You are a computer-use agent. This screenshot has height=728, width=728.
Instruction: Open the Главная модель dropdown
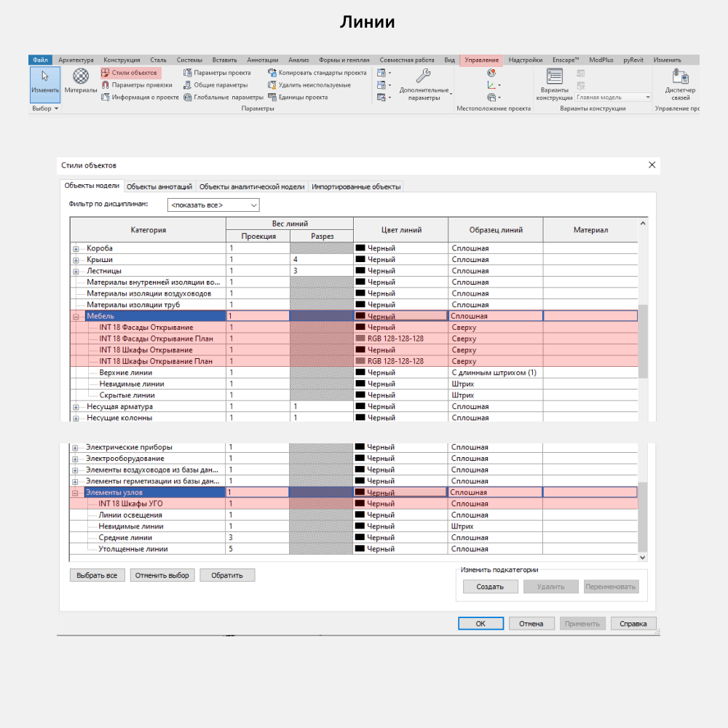click(x=613, y=97)
